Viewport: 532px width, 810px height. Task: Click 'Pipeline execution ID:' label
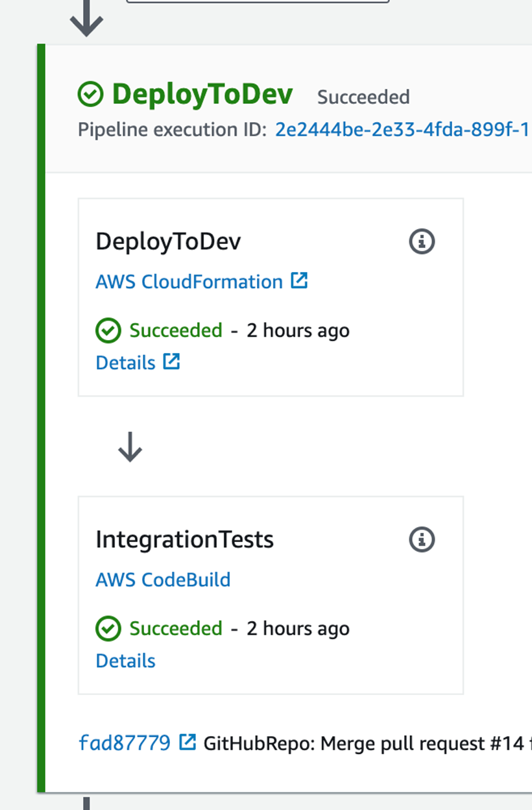pyautogui.click(x=173, y=130)
